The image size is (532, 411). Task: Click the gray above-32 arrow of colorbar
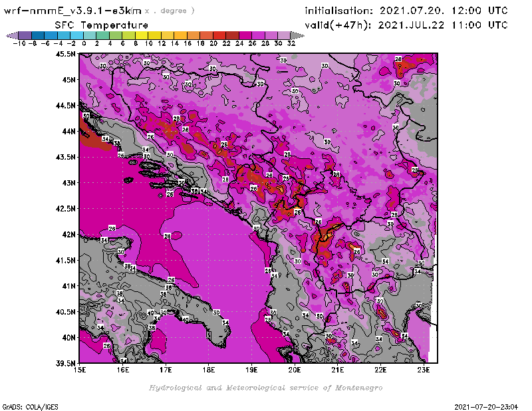tap(297, 35)
